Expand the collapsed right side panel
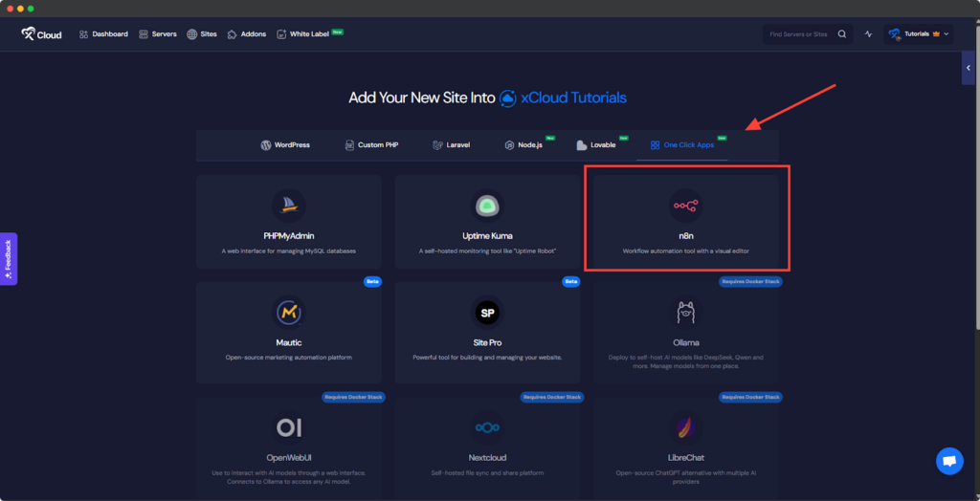Viewport: 980px width, 501px height. [968, 68]
